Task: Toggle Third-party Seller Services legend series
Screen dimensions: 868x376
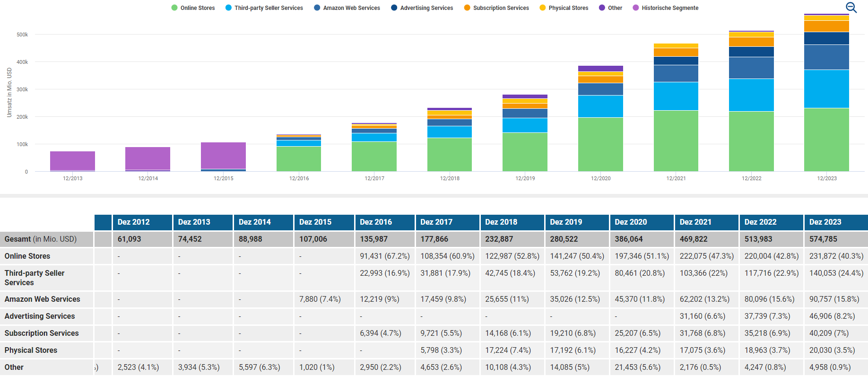Action: tap(264, 8)
